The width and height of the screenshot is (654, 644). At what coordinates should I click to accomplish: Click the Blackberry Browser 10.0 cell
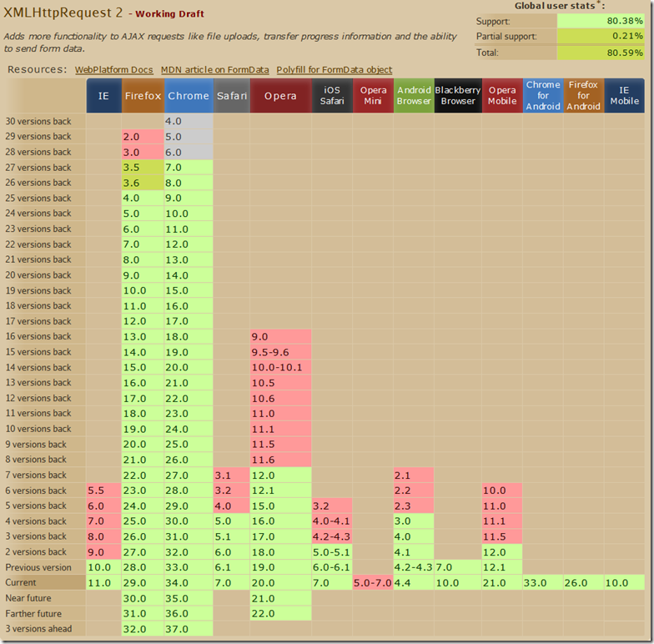(457, 582)
